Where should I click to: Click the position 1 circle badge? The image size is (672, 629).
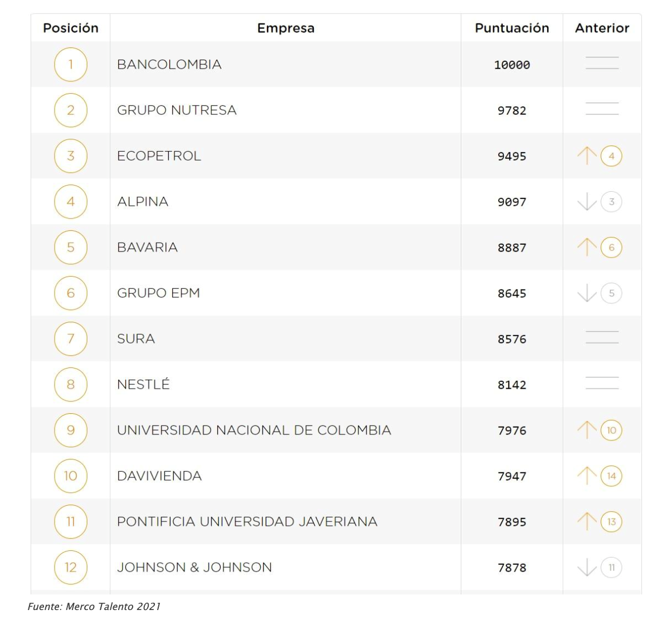pyautogui.click(x=71, y=64)
